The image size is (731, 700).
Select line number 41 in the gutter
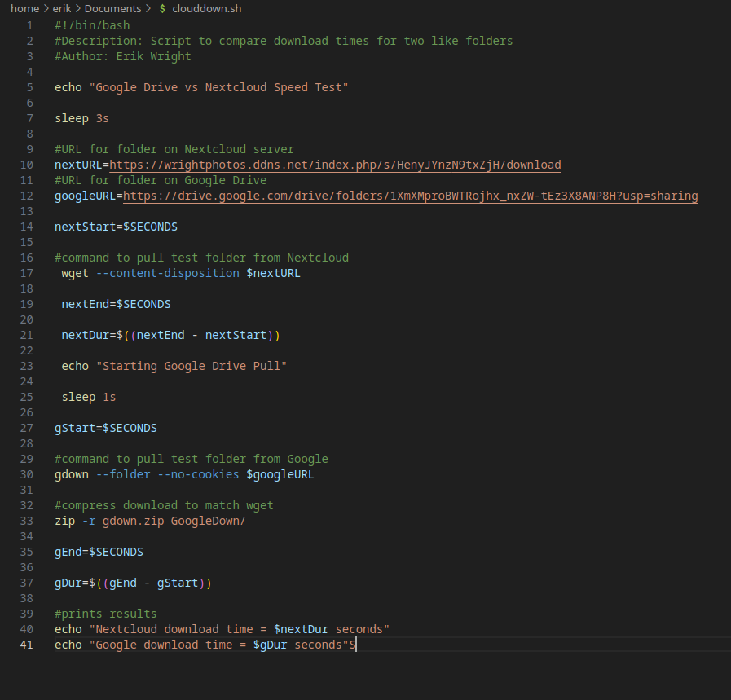(27, 645)
